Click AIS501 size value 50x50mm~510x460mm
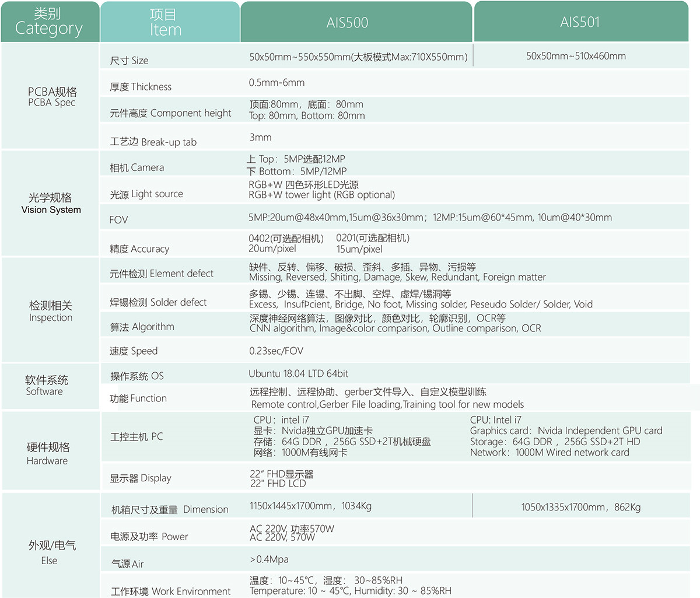 click(x=576, y=57)
